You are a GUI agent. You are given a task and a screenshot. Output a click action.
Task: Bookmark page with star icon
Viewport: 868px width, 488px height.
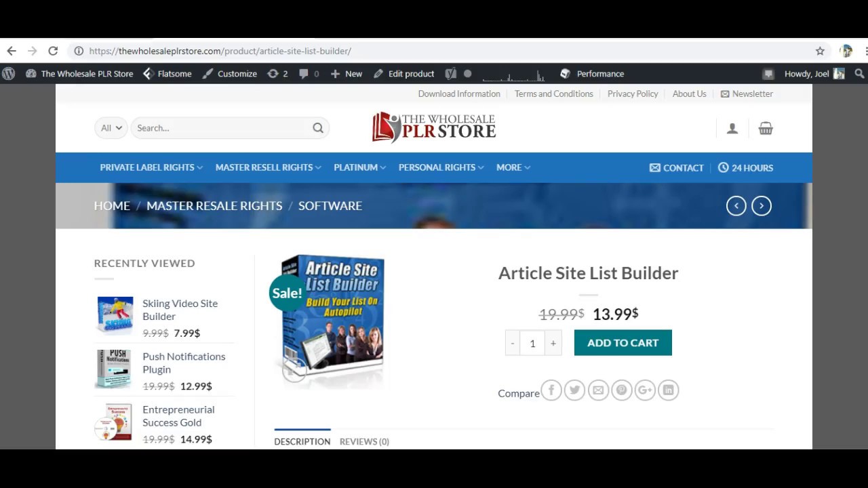click(820, 51)
